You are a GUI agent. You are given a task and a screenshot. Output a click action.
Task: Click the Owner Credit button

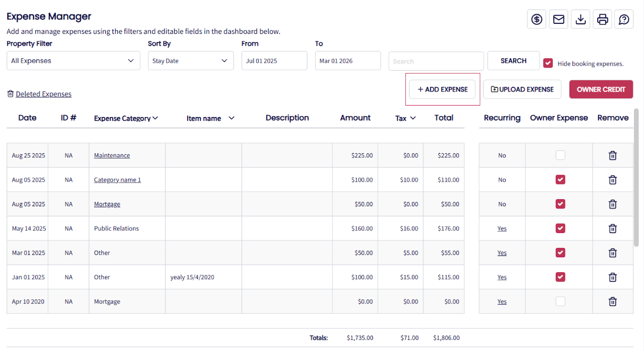tap(601, 89)
